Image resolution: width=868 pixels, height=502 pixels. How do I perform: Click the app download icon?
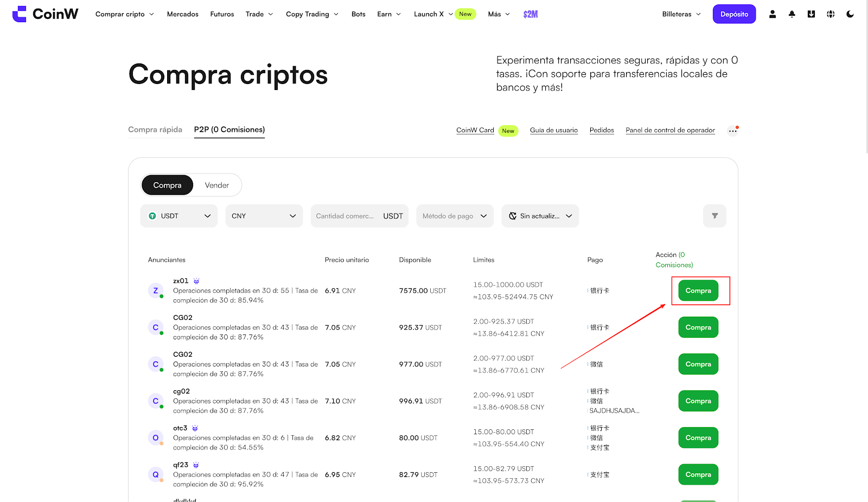[811, 14]
